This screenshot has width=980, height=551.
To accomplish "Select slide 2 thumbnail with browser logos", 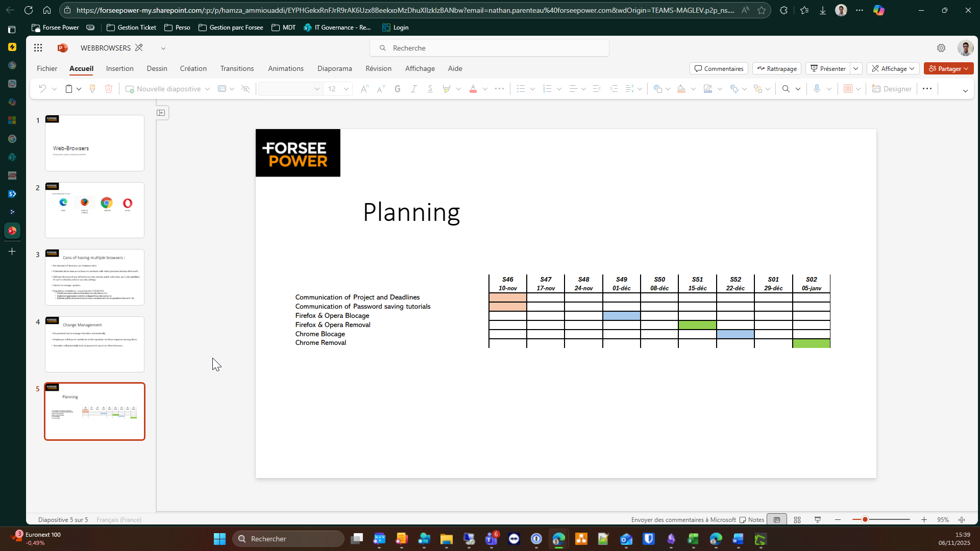I will point(94,210).
